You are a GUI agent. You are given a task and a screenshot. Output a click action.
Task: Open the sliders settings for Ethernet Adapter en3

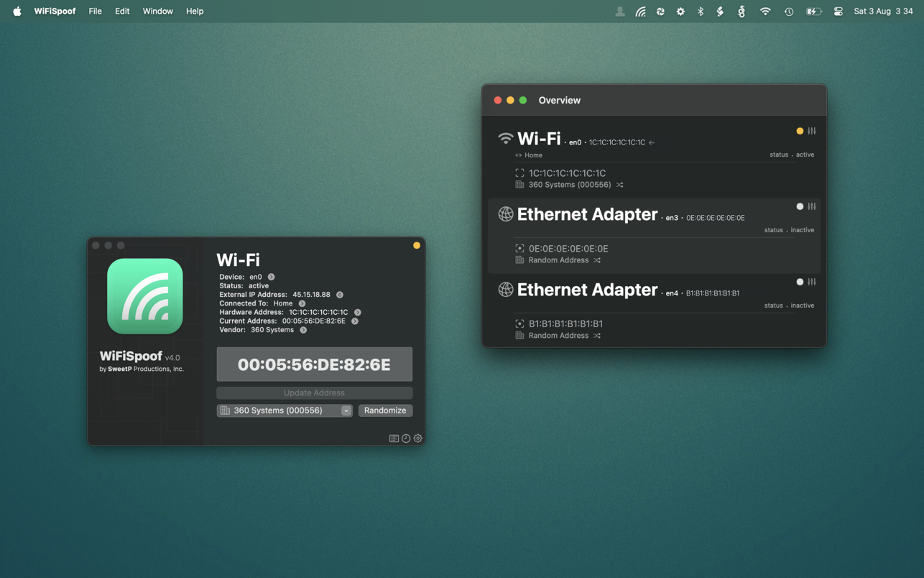pos(812,207)
